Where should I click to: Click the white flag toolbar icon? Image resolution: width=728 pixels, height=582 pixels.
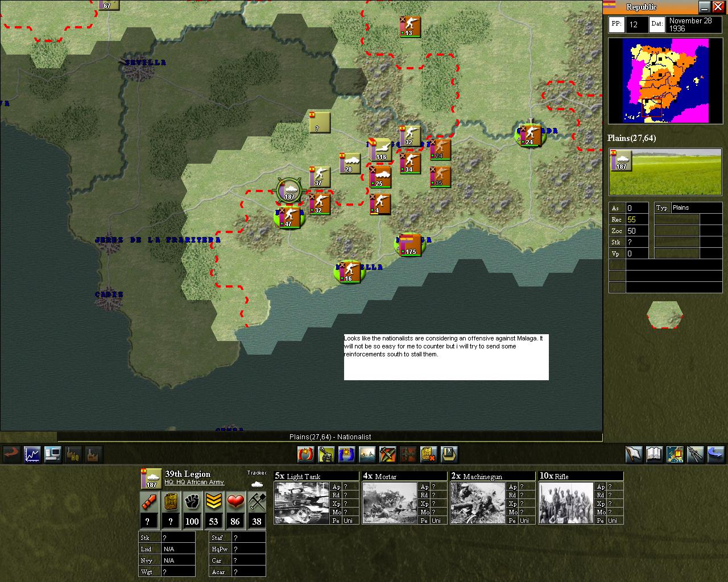click(x=634, y=454)
